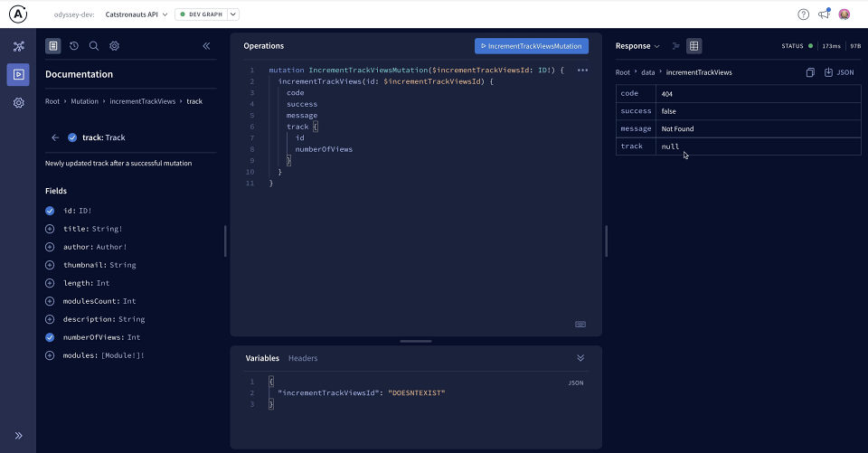Open the Explorer settings gear icon
The height and width of the screenshot is (453, 868).
114,46
